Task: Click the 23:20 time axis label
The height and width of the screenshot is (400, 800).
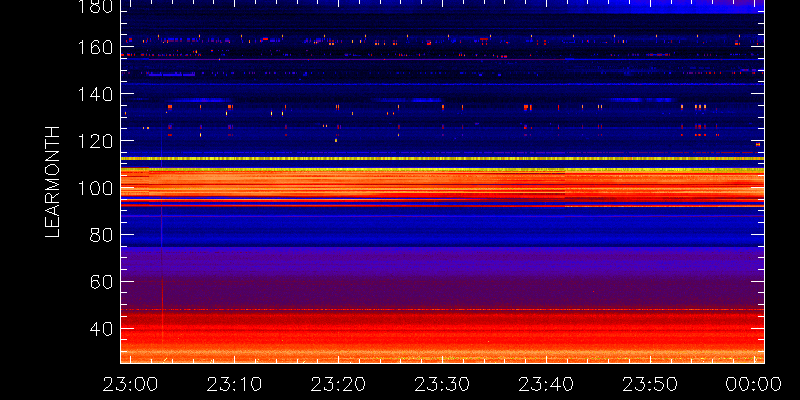Action: [x=338, y=385]
